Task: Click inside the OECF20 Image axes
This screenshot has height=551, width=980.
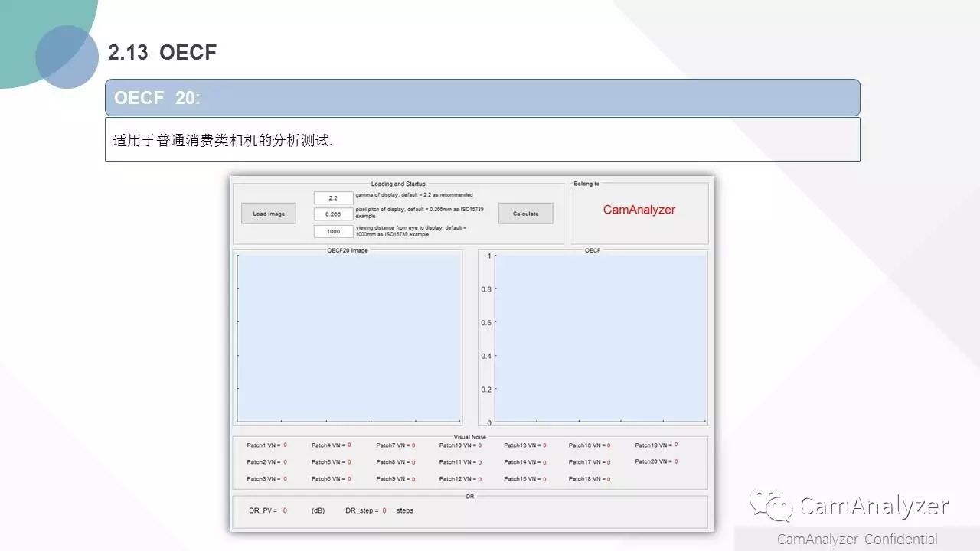Action: tap(349, 338)
